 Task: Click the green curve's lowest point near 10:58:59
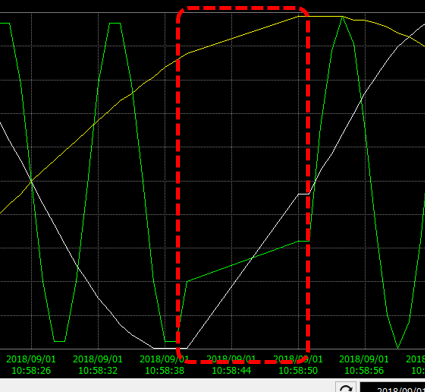pos(398,348)
